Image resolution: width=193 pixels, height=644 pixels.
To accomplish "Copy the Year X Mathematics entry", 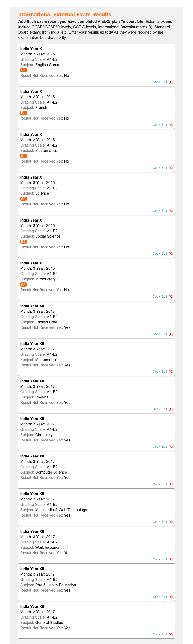I will point(156,168).
